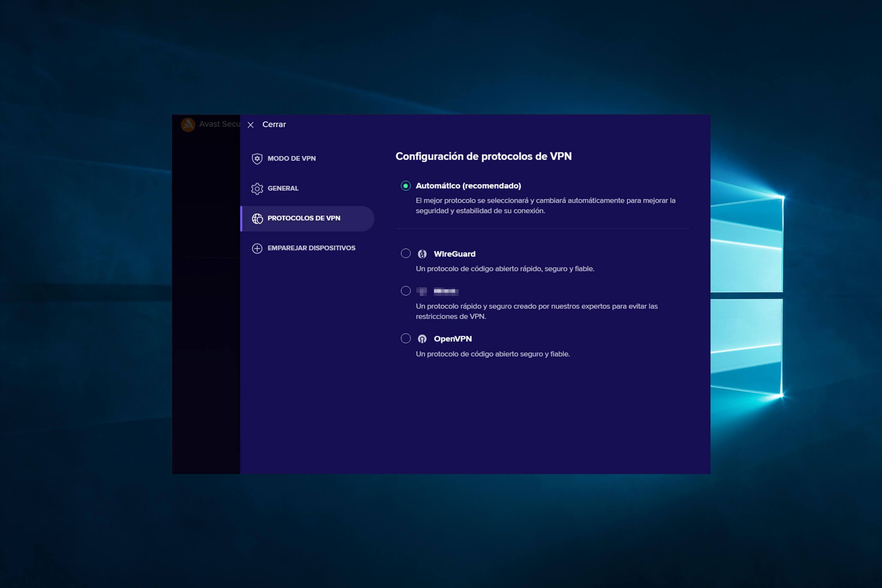Click the Automático (recomendado) label
The height and width of the screenshot is (588, 882).
(469, 186)
